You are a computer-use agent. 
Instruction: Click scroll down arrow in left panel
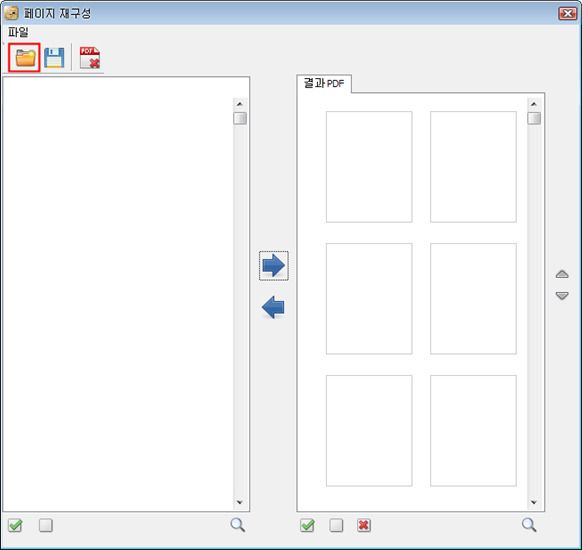click(x=239, y=502)
